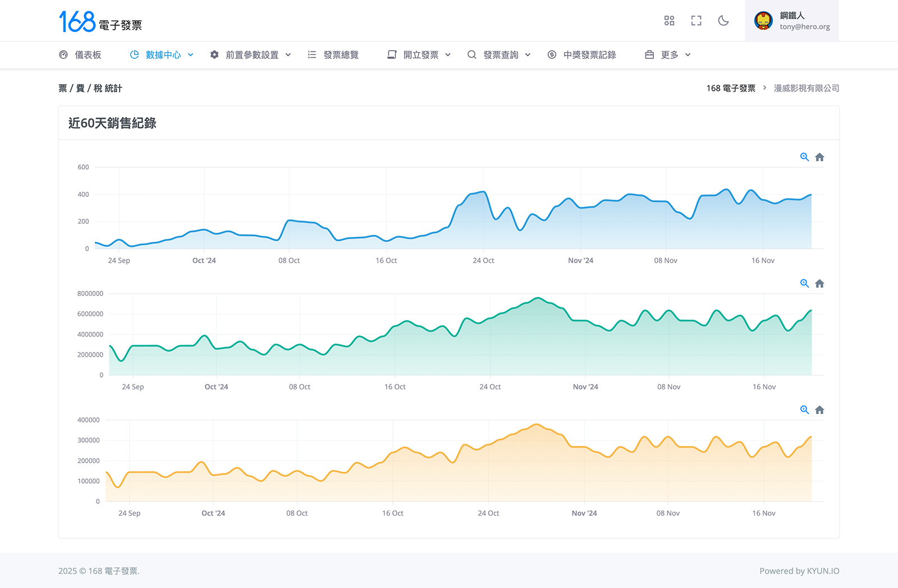Screen dimensions: 898x588
Task: Click the zoom icon on the orange chart
Action: [804, 410]
